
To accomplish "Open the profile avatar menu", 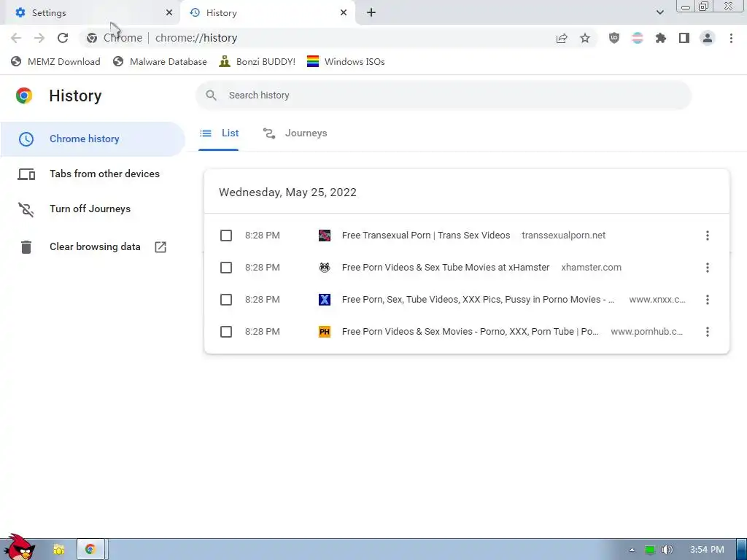I will tap(708, 38).
